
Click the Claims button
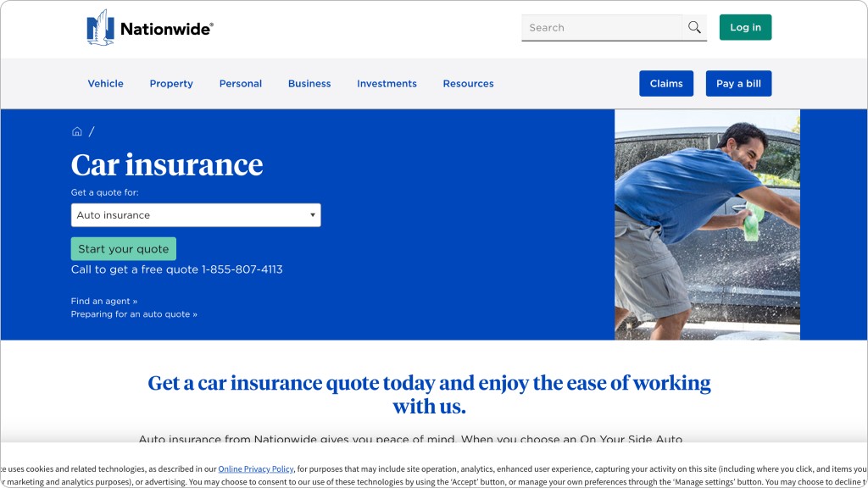(x=666, y=84)
